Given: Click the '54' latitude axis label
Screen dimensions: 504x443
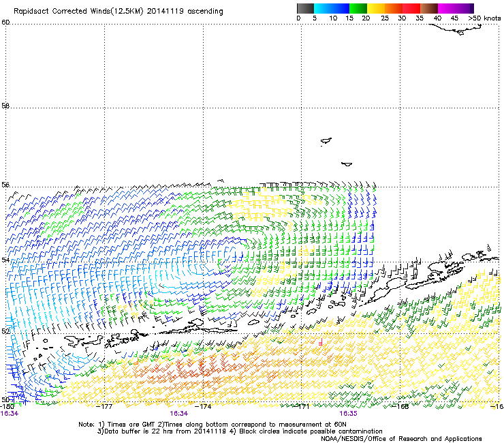Looking at the screenshot, I should click(x=5, y=260).
